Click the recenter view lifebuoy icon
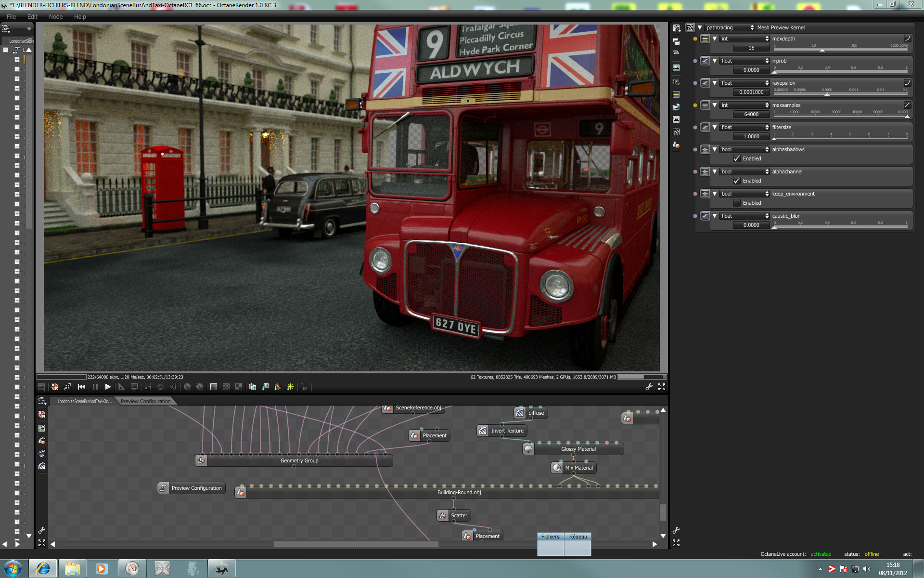This screenshot has width=924, height=578. coord(55,387)
